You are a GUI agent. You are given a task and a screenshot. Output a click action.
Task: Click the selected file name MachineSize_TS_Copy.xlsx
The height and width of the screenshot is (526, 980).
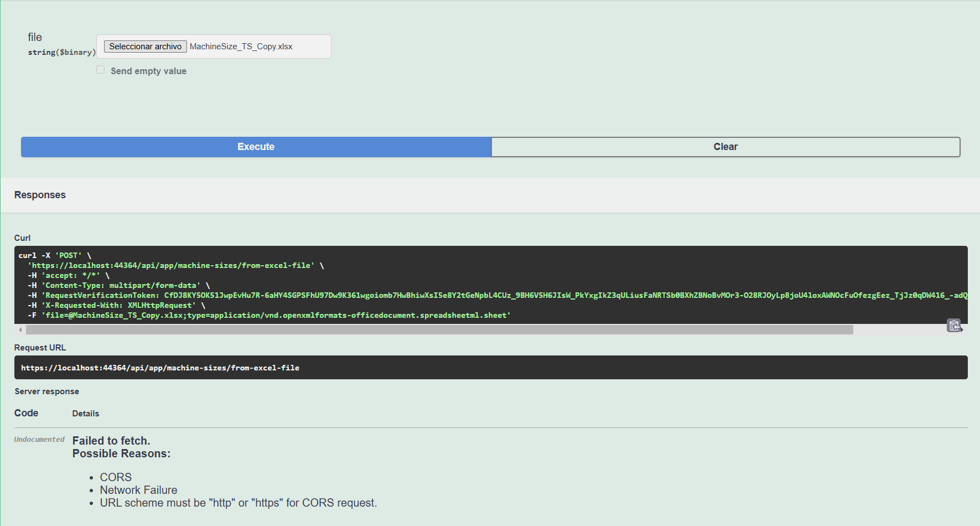[241, 47]
